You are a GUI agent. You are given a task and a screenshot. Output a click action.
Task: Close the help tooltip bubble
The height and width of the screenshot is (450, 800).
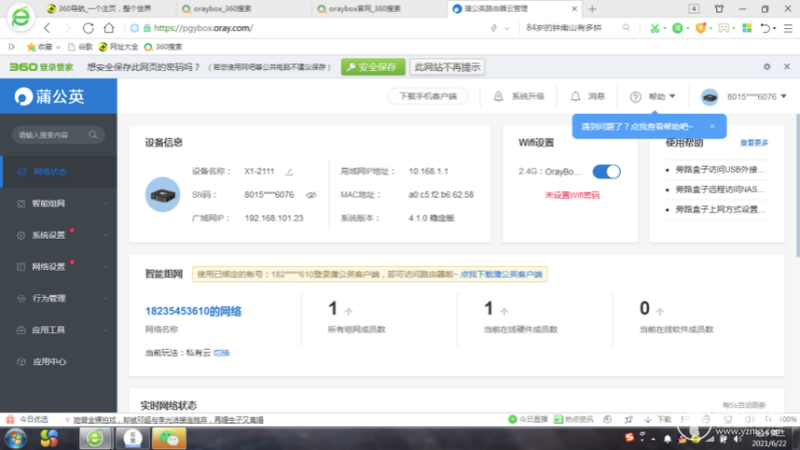click(712, 126)
